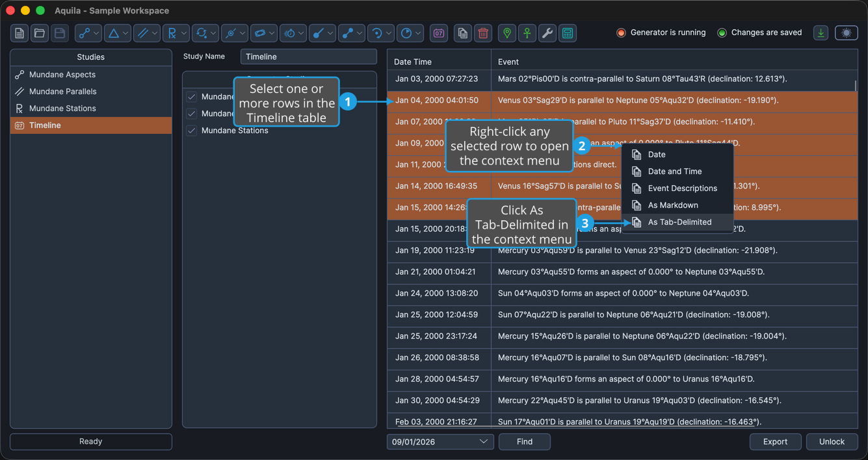Select row Jan 03, 2000 07:27:23

(x=622, y=79)
